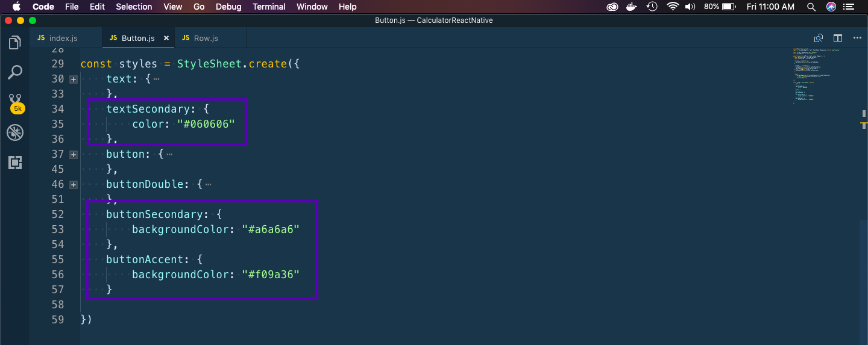Image resolution: width=868 pixels, height=345 pixels.
Task: Click backgroundColor key on line 56
Action: point(181,275)
